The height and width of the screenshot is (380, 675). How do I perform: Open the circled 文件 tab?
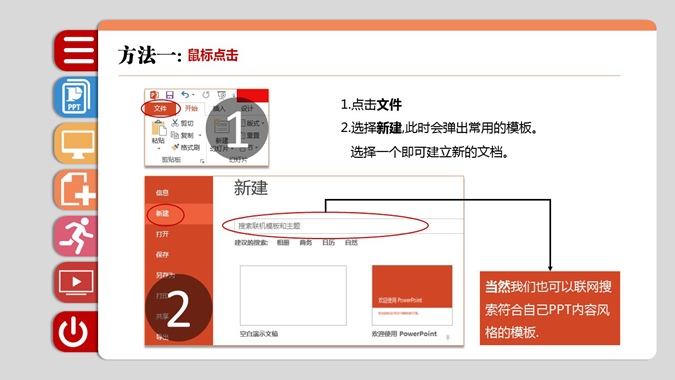(160, 108)
